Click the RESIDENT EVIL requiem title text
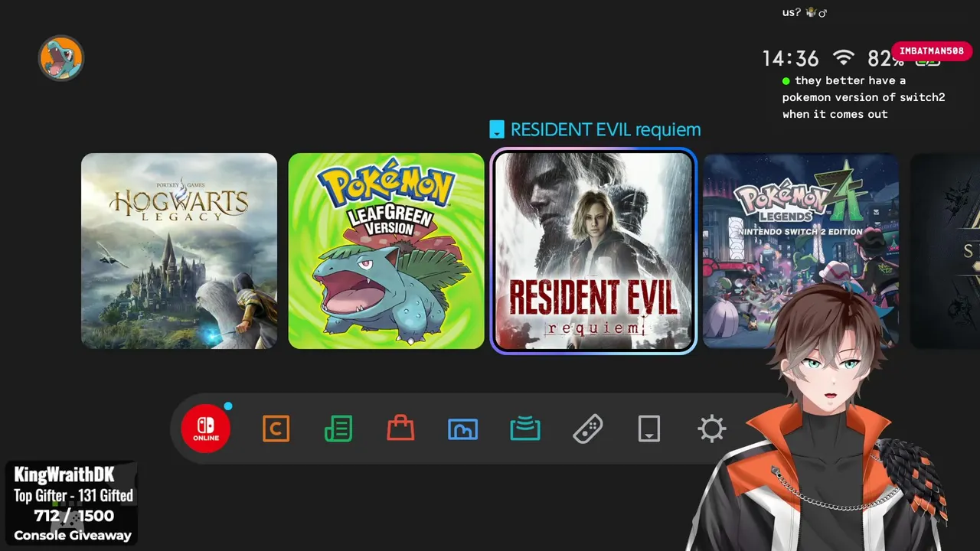This screenshot has width=980, height=551. [x=606, y=129]
